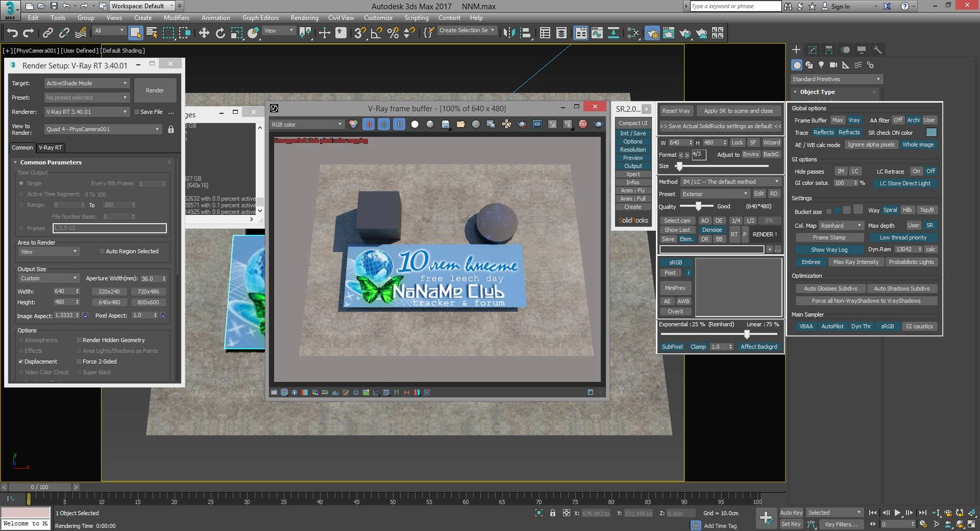Open the Target ActiveShade Mode dropdown
Image resolution: width=980 pixels, height=531 pixels.
[x=87, y=83]
